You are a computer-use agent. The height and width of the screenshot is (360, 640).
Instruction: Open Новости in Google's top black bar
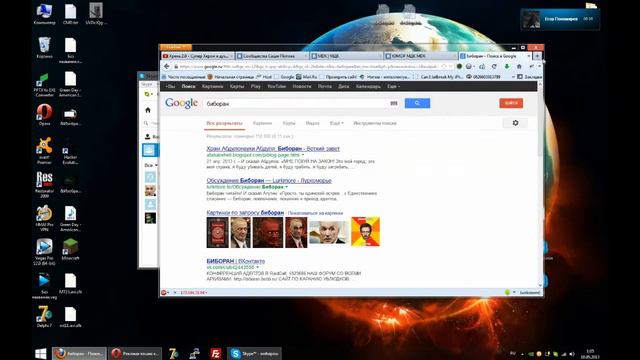coord(302,86)
